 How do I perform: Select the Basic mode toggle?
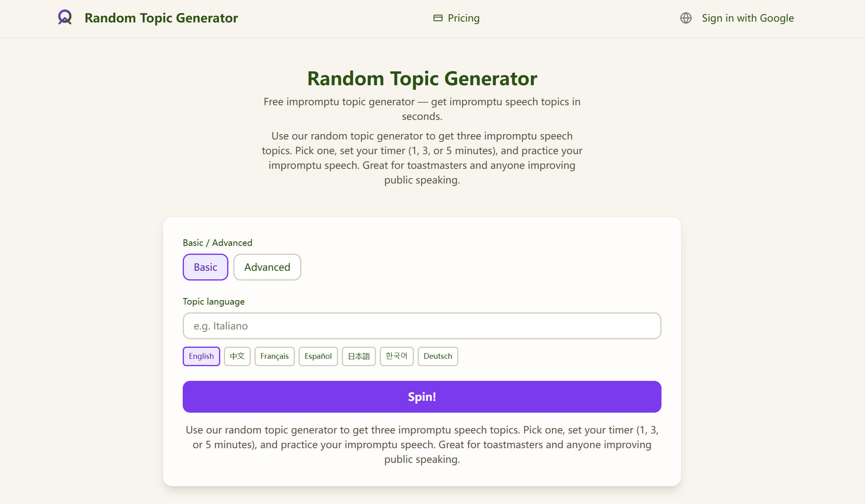(x=205, y=267)
